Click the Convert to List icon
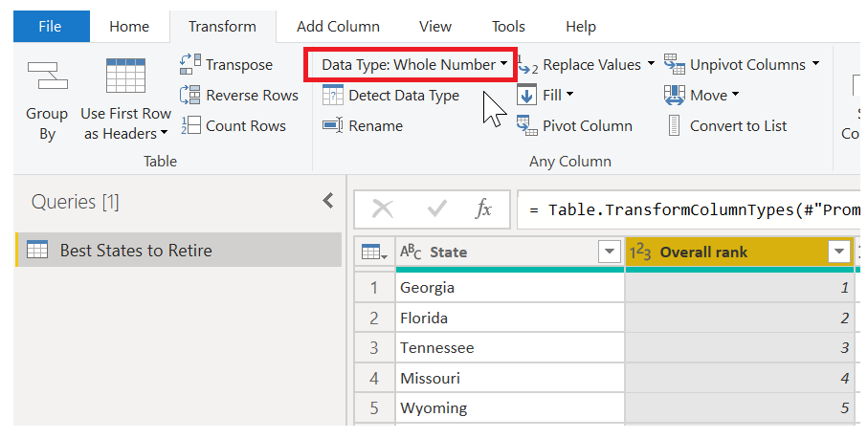Image resolution: width=868 pixels, height=439 pixels. click(x=674, y=125)
